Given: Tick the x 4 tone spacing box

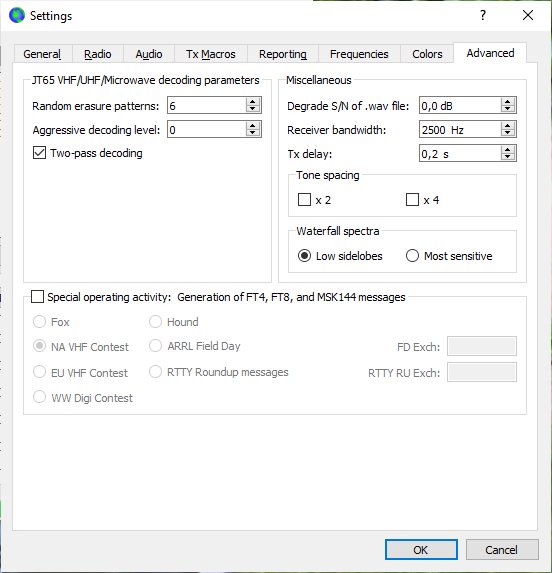Looking at the screenshot, I should (x=412, y=200).
